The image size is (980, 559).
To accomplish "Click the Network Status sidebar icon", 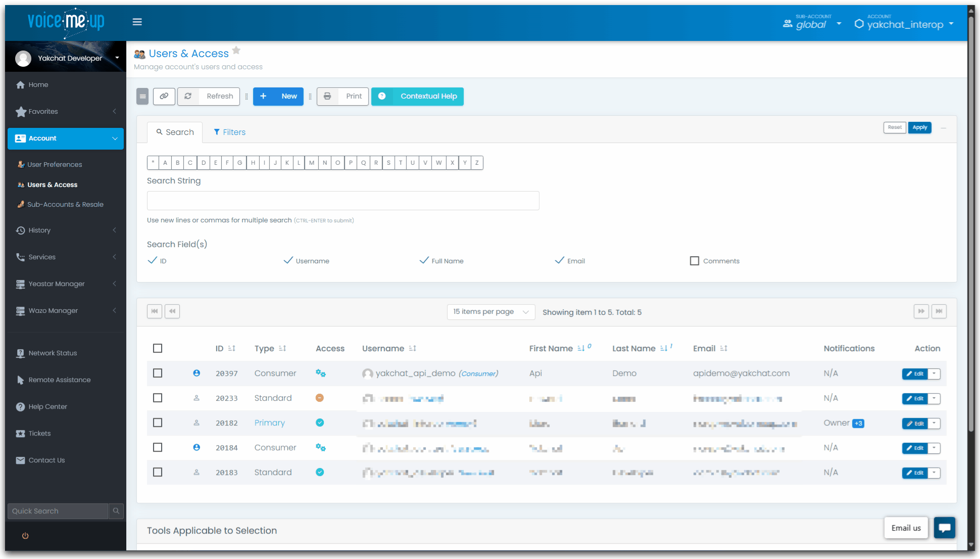I will [x=20, y=353].
